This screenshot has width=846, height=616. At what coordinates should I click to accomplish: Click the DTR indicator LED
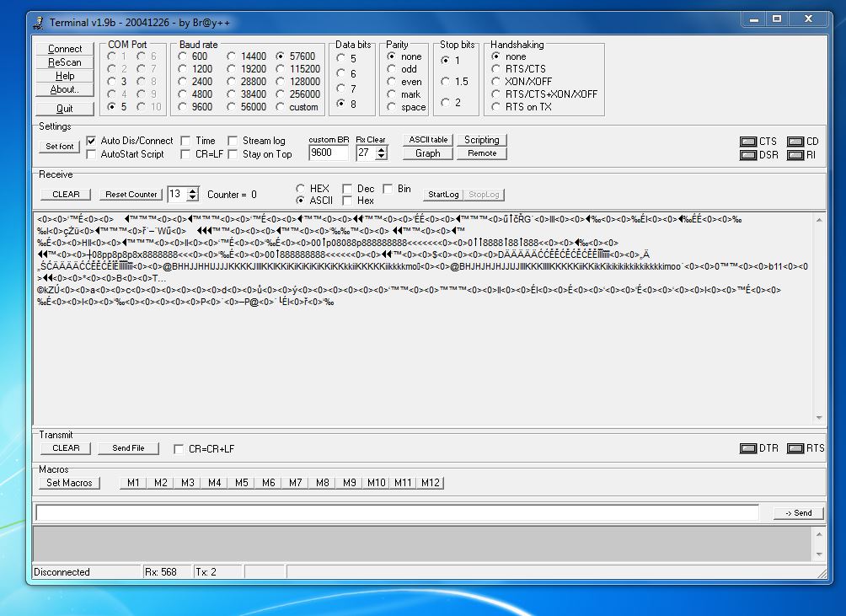pyautogui.click(x=747, y=448)
